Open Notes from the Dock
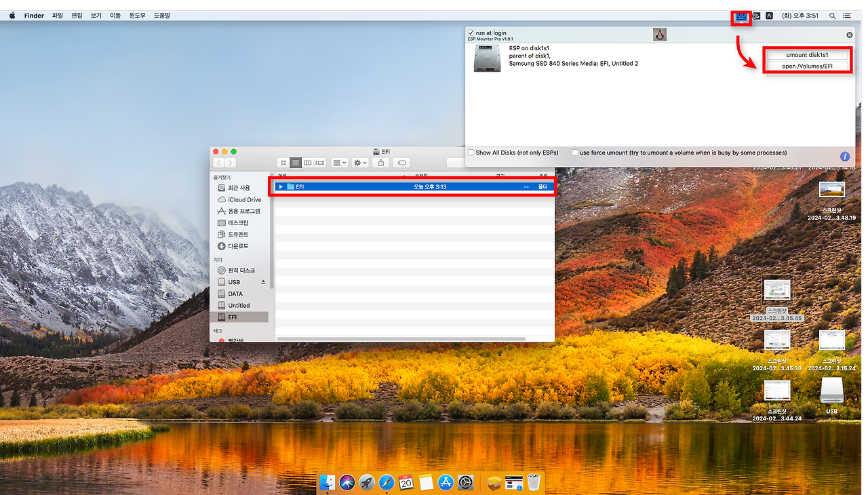The width and height of the screenshot is (868, 495). (x=426, y=482)
